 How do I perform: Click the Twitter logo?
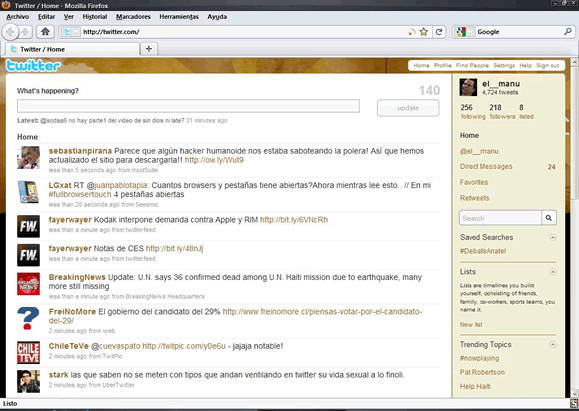(33, 66)
